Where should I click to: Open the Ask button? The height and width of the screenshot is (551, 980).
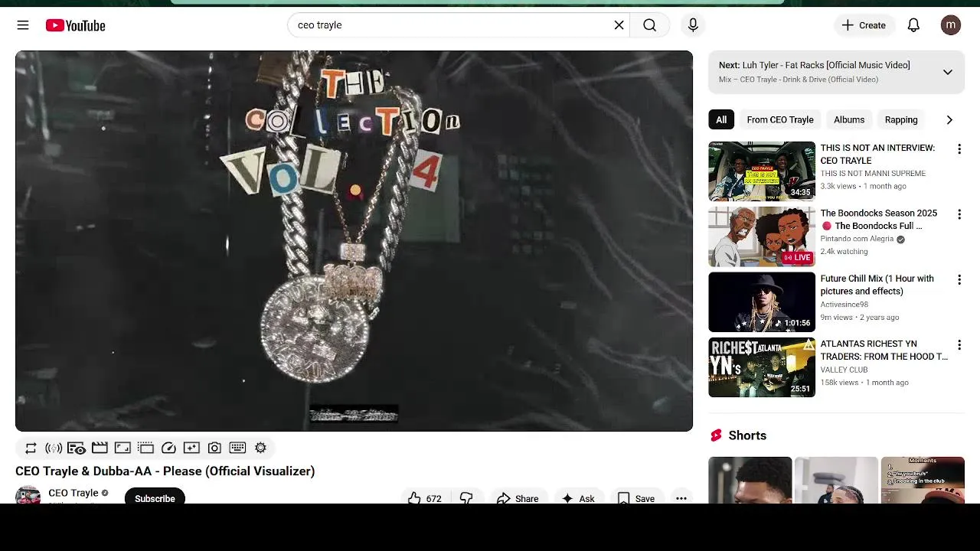pyautogui.click(x=578, y=498)
